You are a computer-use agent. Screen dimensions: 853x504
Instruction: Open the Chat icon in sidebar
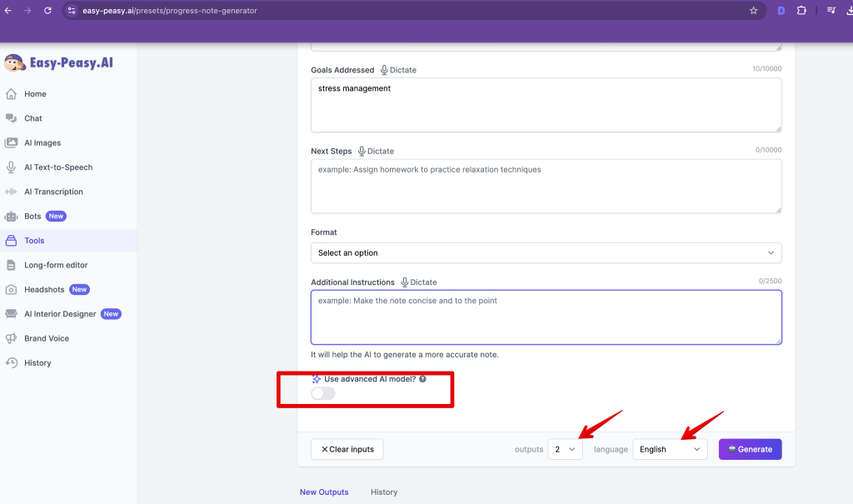tap(12, 118)
